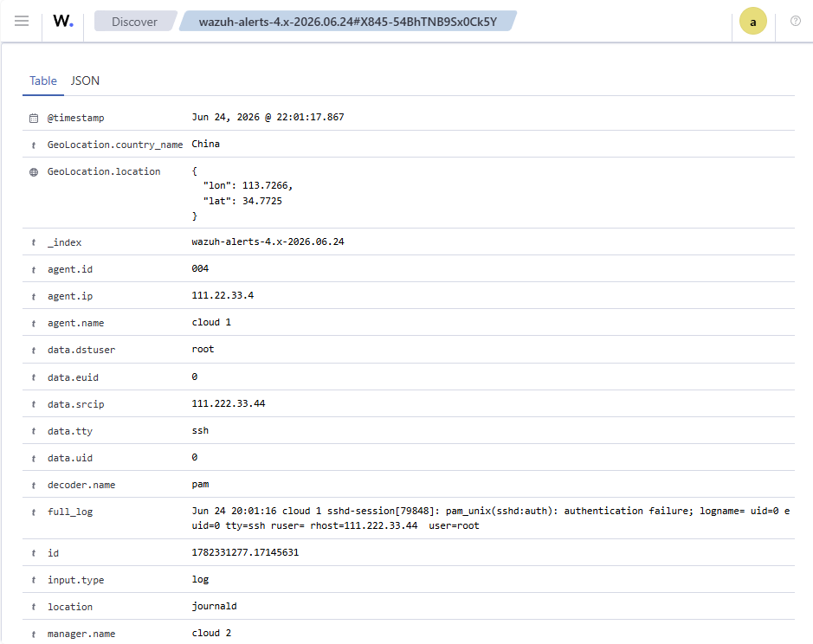Screen dimensions: 813x644
Task: Select the full_log authentication failure message
Action: tap(491, 518)
